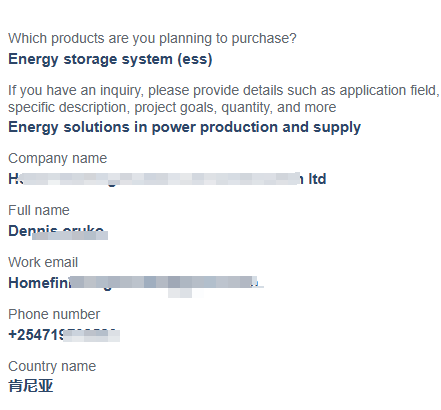Click the 'Phone number' label
Image resolution: width=441 pixels, height=410 pixels.
[x=54, y=314]
